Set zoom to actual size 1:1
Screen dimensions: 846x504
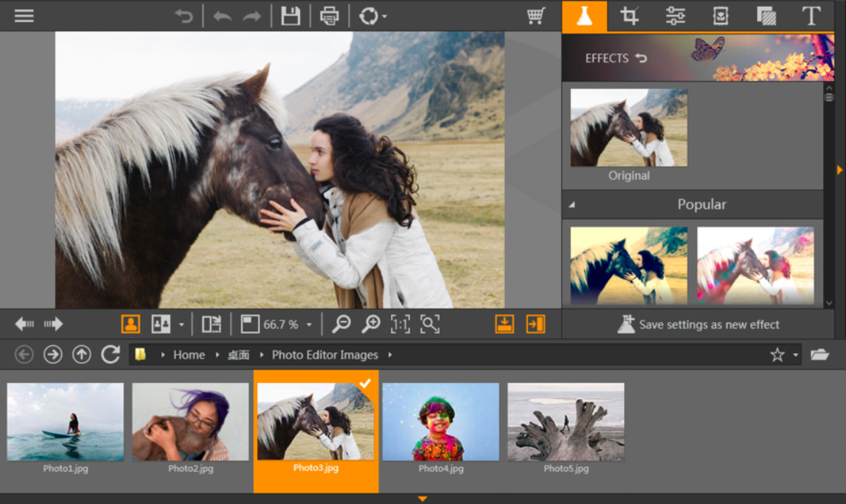click(400, 324)
